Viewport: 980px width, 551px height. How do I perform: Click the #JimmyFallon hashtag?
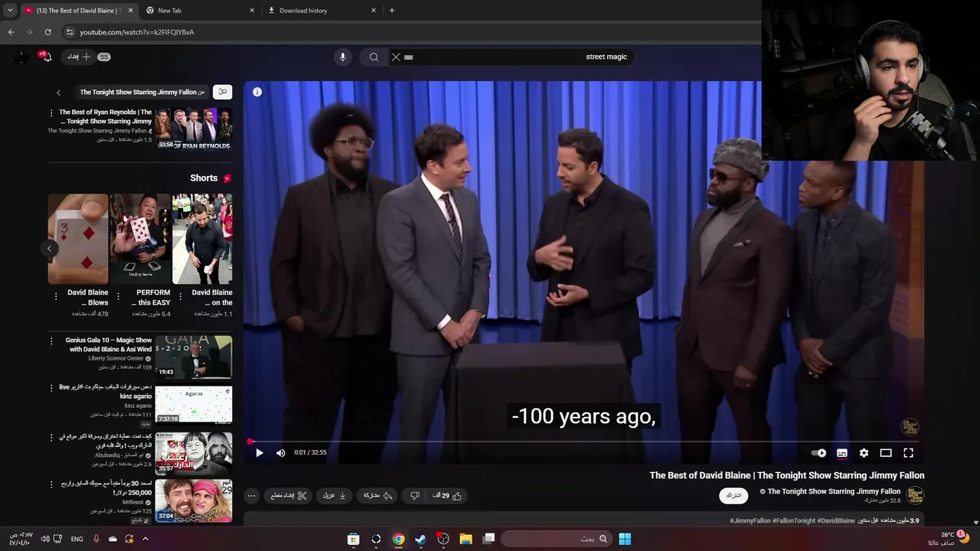click(x=750, y=520)
